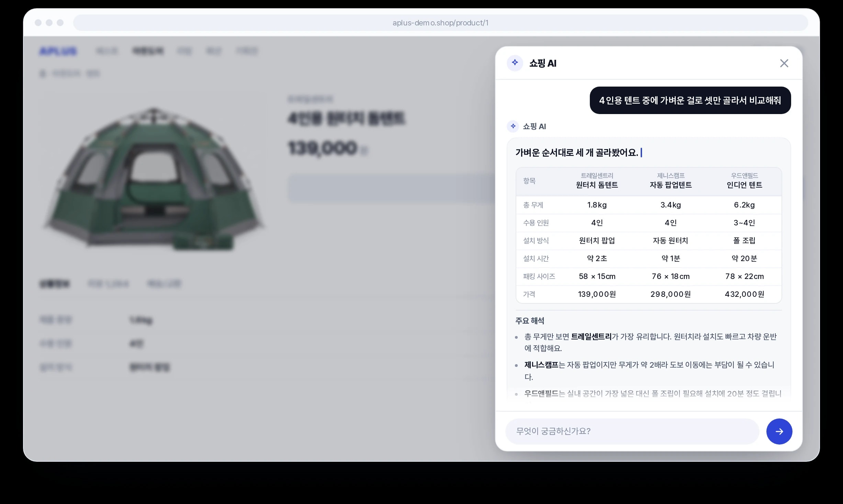
Task: Focus the 무엇이 궁금하신가요? input field
Action: pyautogui.click(x=632, y=431)
